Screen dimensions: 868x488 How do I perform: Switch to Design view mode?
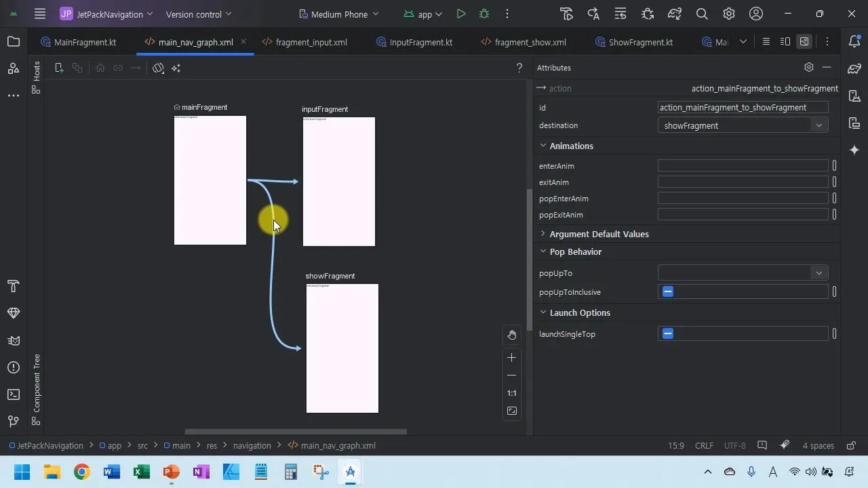point(804,42)
